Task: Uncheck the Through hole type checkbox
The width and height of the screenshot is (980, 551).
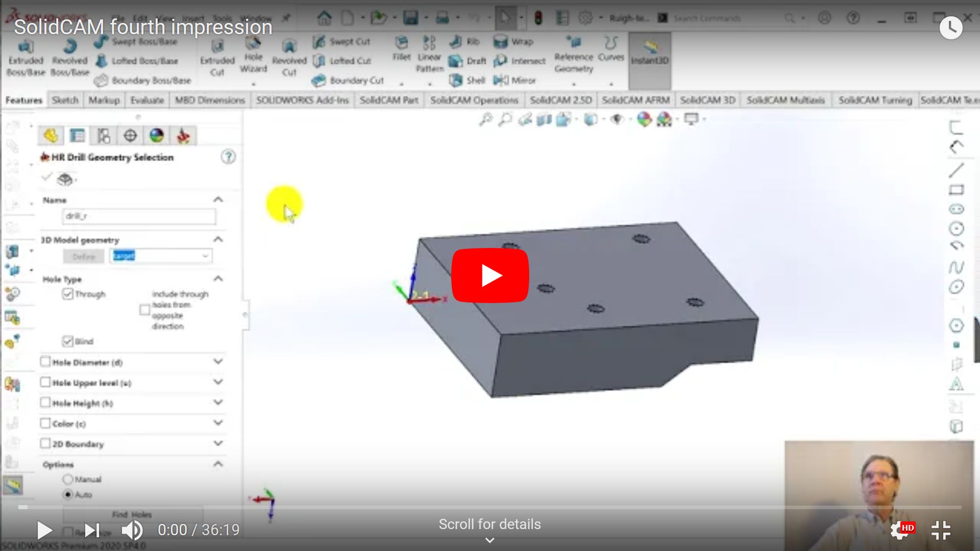Action: point(67,294)
